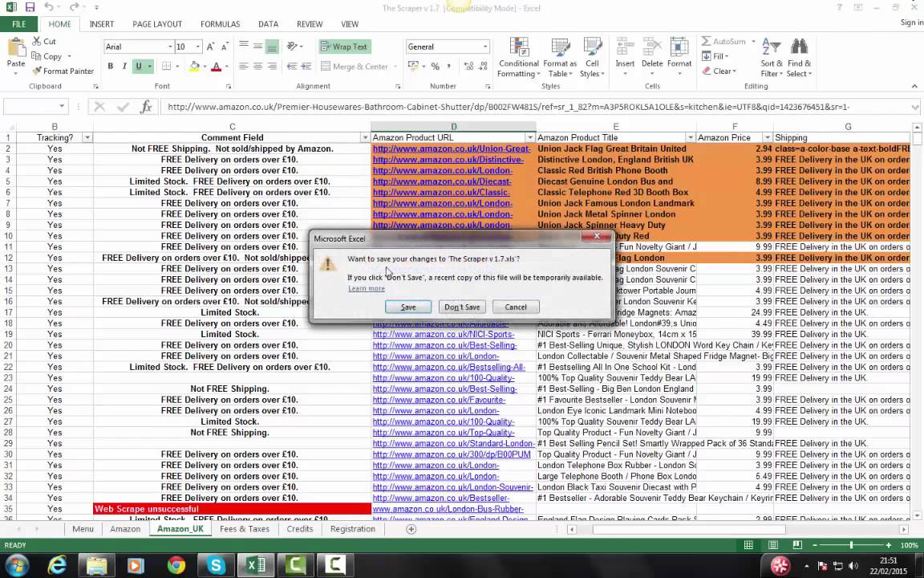This screenshot has width=924, height=578.
Task: Click the Delete cells icon
Action: [x=652, y=47]
